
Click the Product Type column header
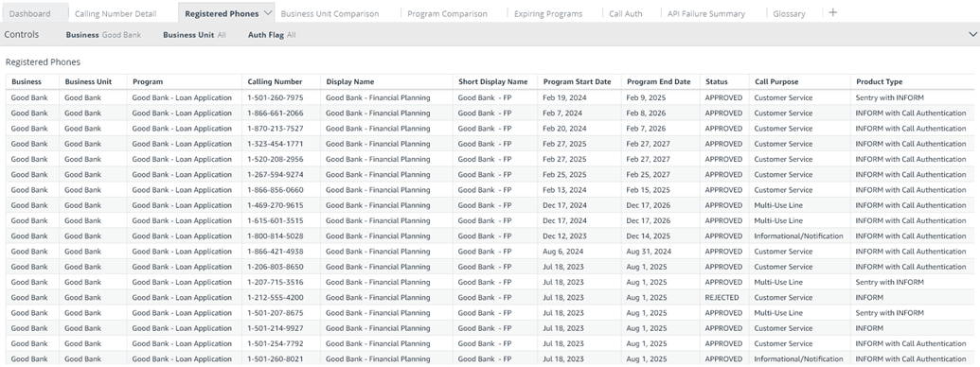tap(879, 81)
